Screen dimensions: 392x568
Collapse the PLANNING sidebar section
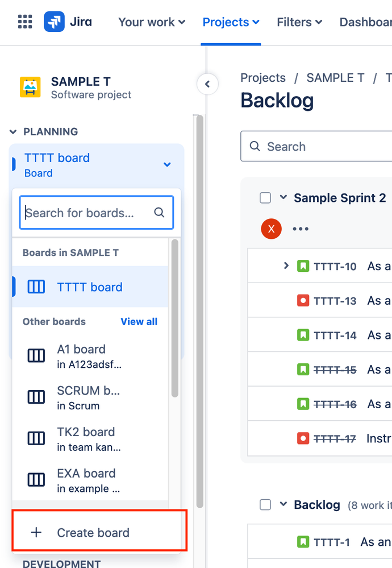[x=13, y=131]
